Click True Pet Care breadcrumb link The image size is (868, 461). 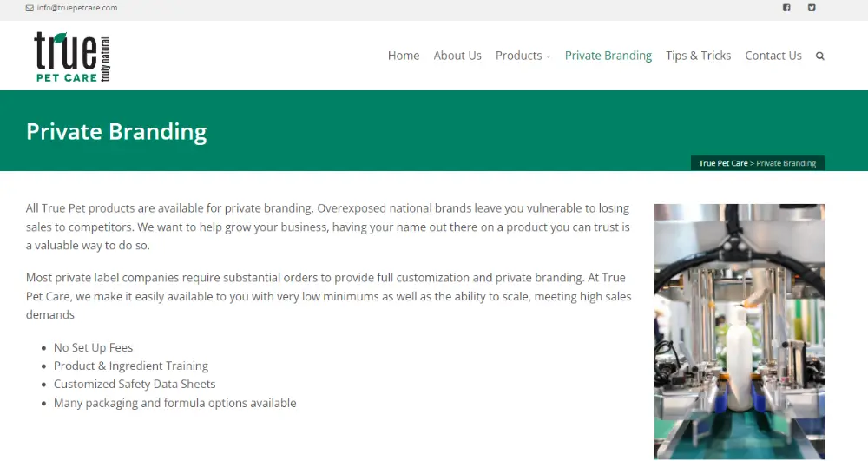723,163
